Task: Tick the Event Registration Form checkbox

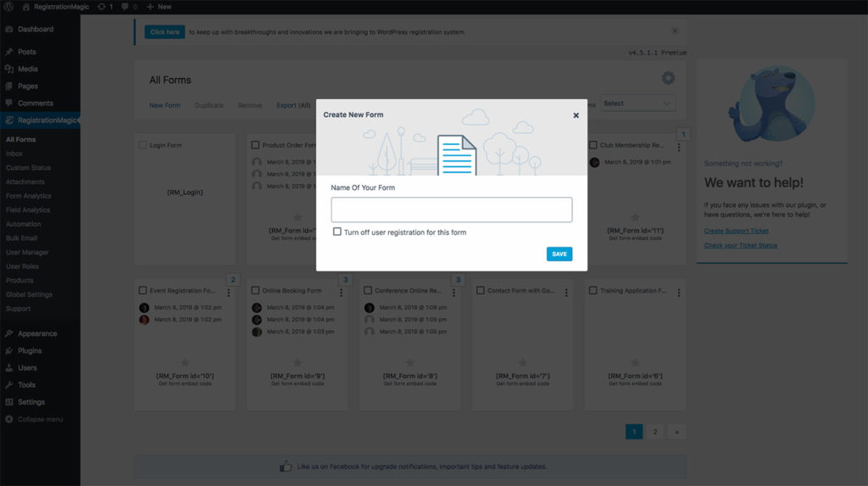Action: tap(143, 291)
